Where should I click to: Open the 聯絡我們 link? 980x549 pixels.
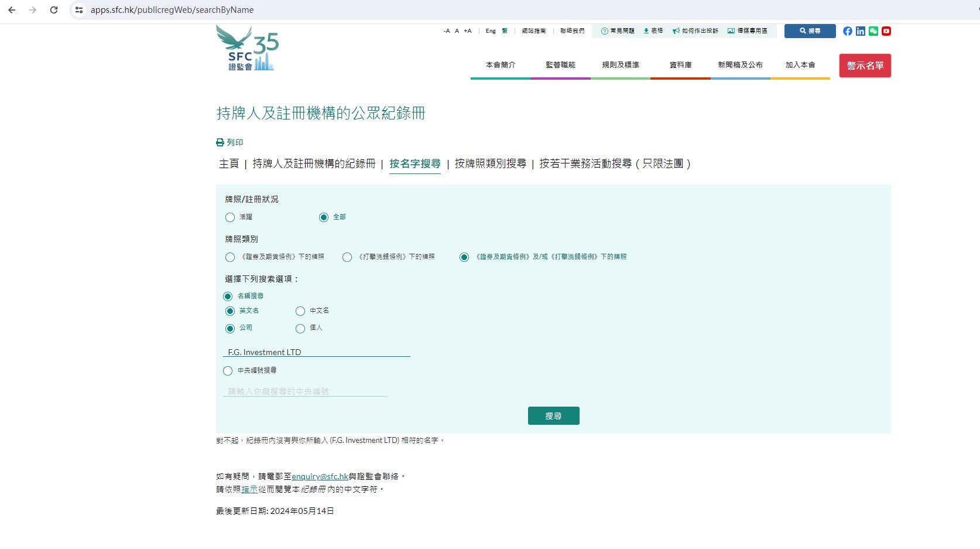click(x=573, y=31)
